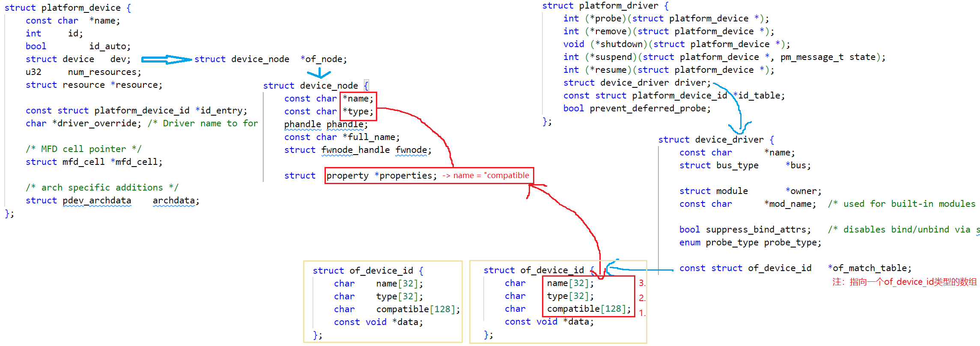The image size is (980, 346).
Task: Click red number 2 beside type[32]
Action: point(642,298)
